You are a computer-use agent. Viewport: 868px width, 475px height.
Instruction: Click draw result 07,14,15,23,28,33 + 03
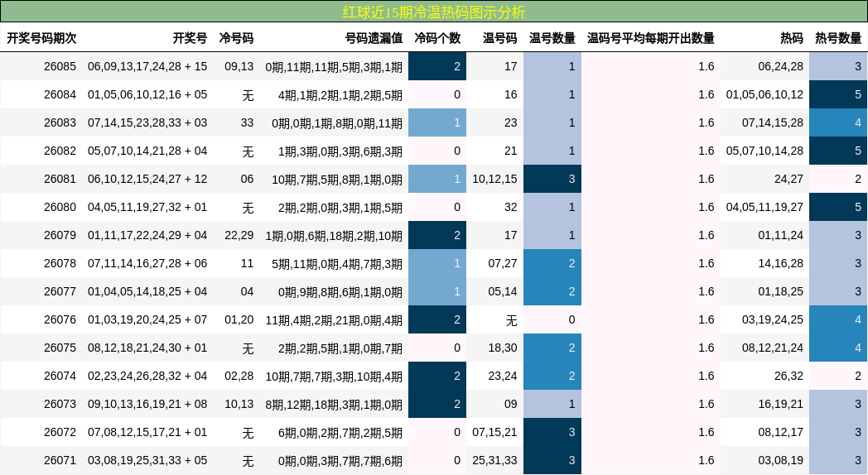coord(147,122)
